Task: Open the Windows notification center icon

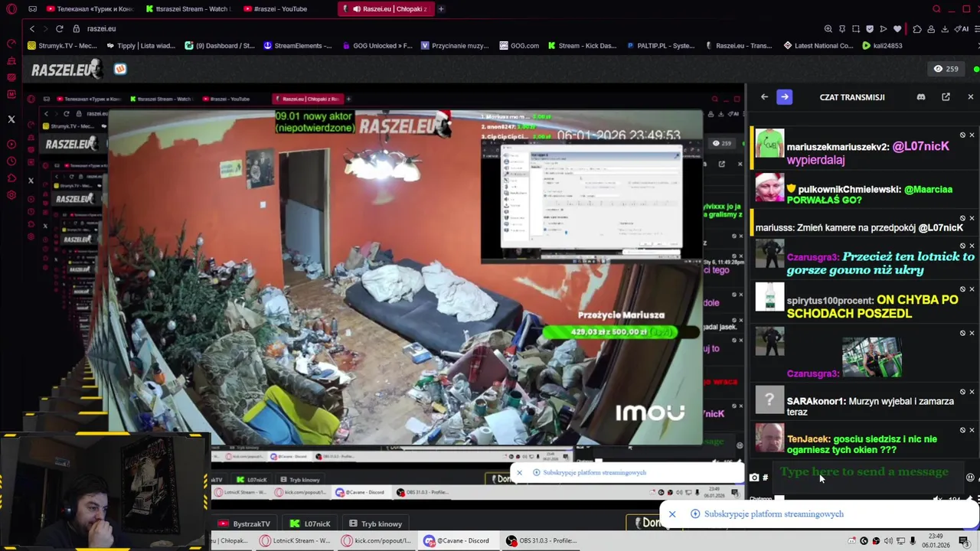Action: pos(963,541)
